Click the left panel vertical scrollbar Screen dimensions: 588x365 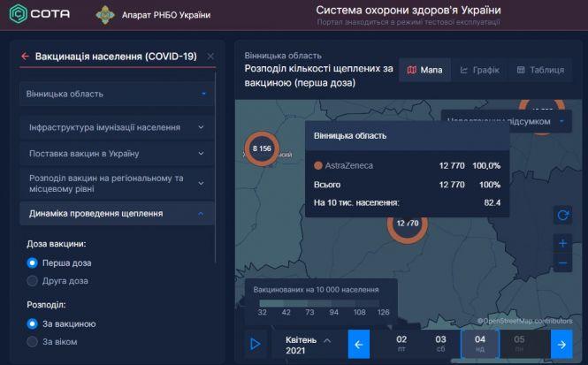click(216, 167)
